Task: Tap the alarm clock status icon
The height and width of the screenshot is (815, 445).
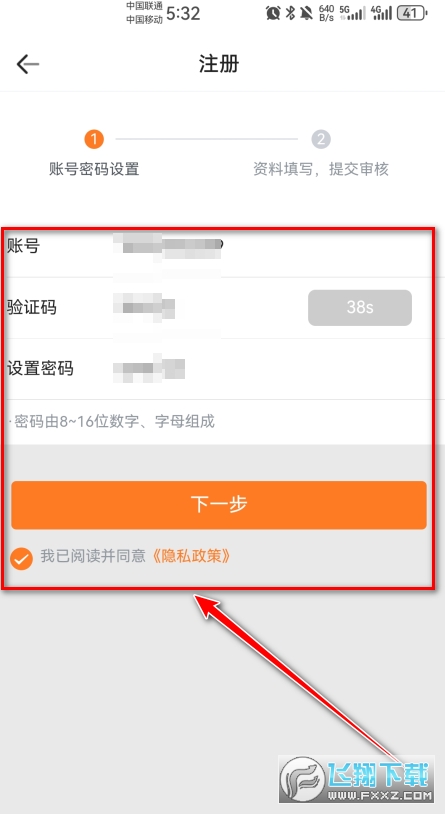Action: (x=273, y=13)
